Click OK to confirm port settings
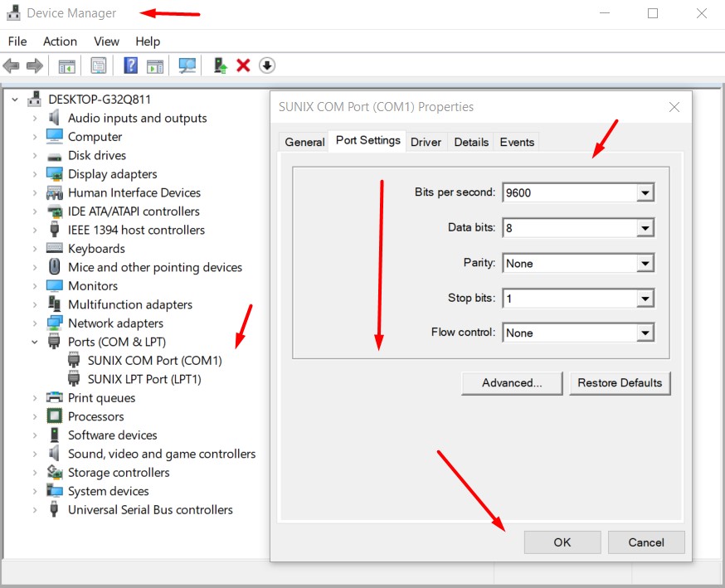Image resolution: width=725 pixels, height=588 pixels. point(562,542)
